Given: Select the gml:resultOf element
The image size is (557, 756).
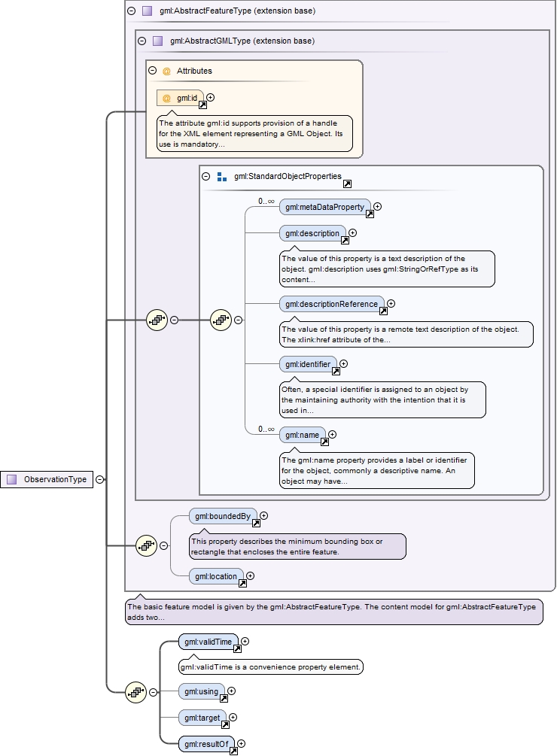Looking at the screenshot, I should (206, 744).
